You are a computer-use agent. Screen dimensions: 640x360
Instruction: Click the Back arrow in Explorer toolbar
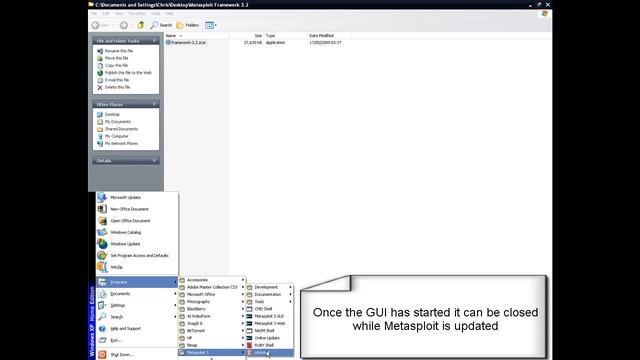[x=100, y=25]
